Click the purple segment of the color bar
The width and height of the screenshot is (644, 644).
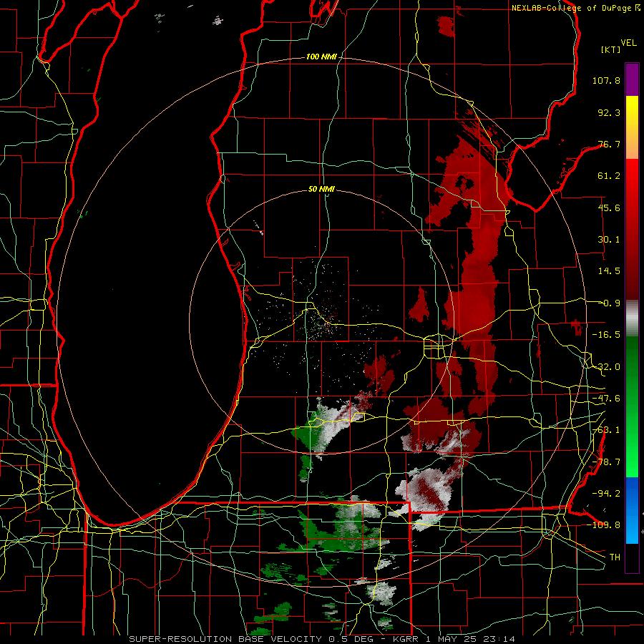632,80
